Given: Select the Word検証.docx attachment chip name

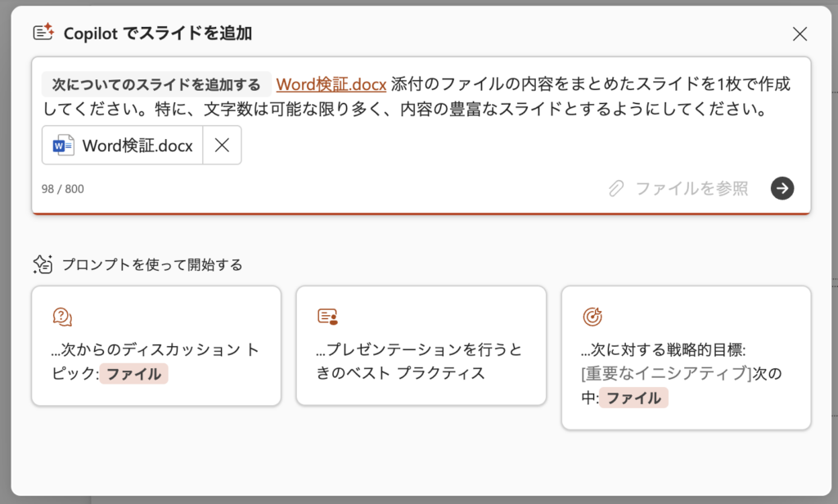Looking at the screenshot, I should [x=137, y=146].
